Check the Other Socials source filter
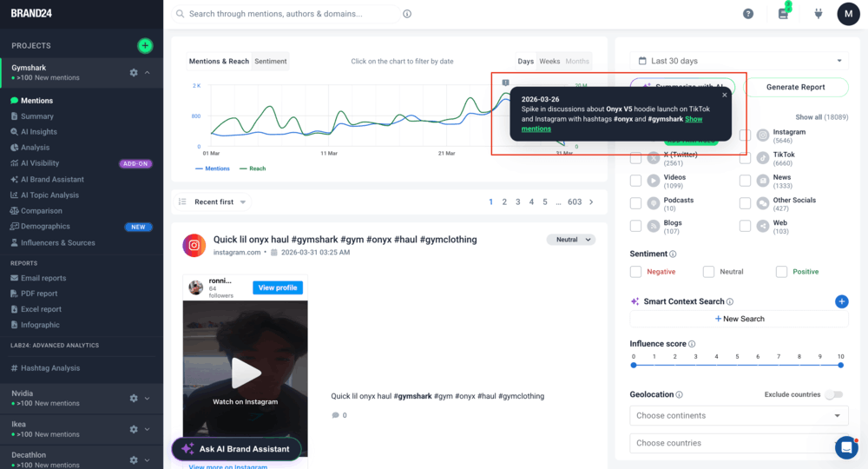The width and height of the screenshot is (868, 469). click(745, 203)
